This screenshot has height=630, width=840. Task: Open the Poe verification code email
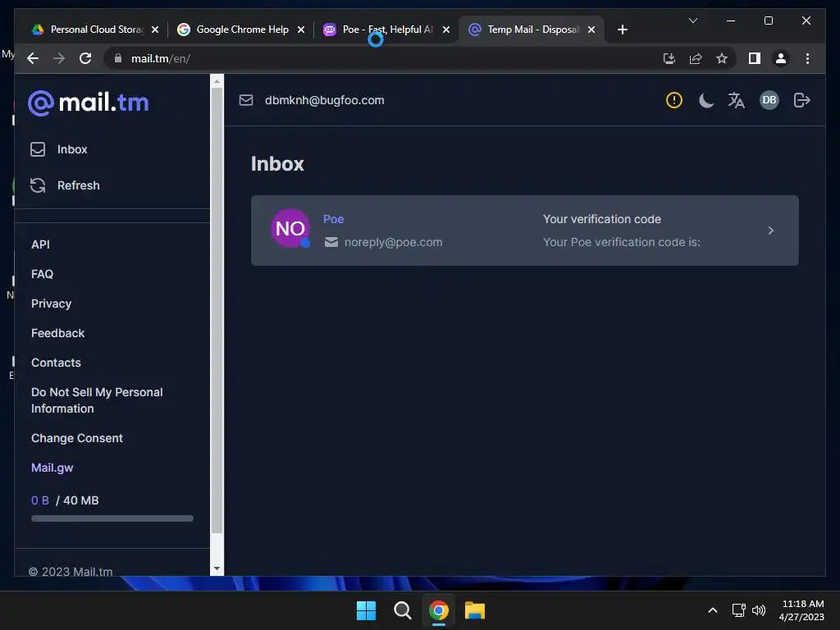[x=524, y=231]
